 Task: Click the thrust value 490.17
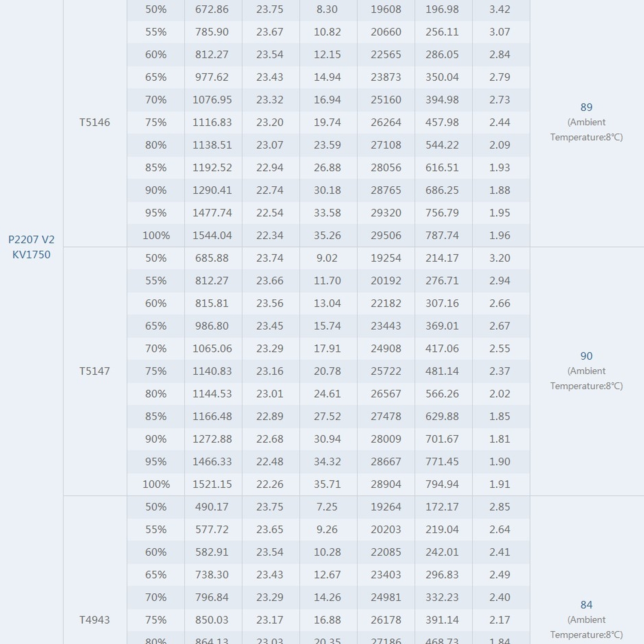tap(212, 507)
